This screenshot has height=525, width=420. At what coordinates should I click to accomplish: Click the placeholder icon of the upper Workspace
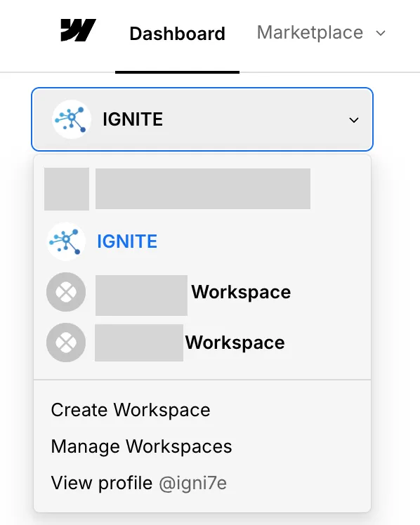coord(66,292)
